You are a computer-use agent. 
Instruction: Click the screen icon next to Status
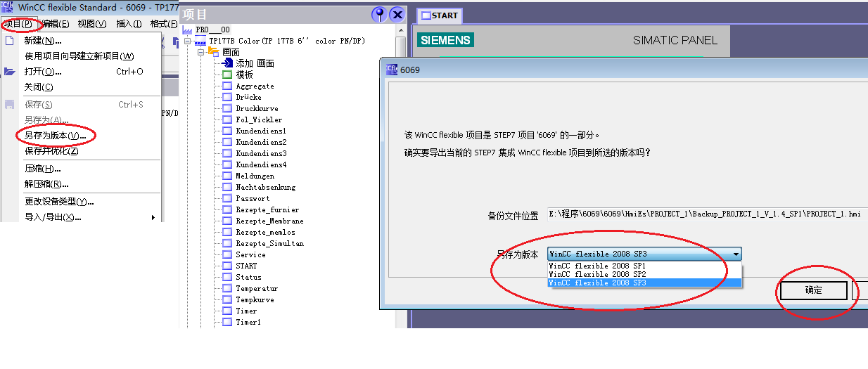pyautogui.click(x=227, y=277)
